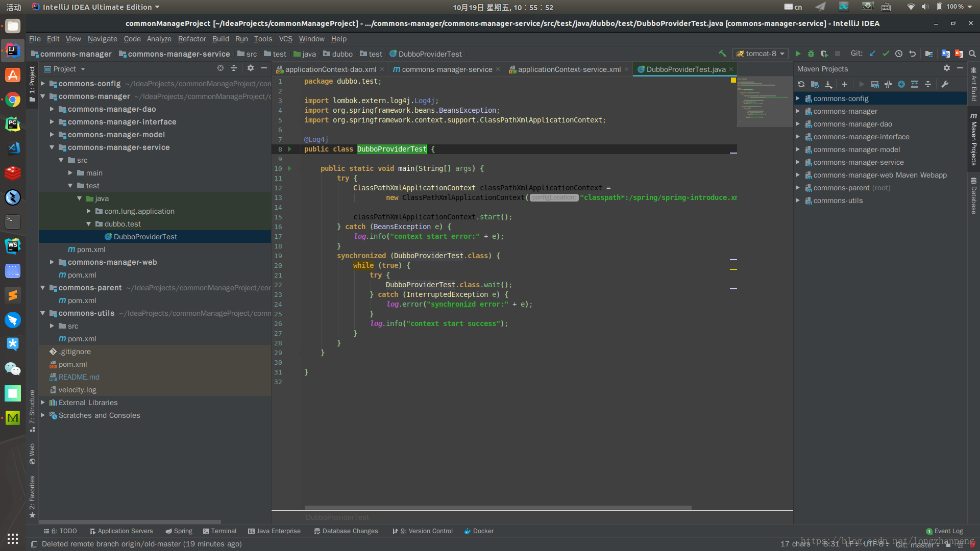Open tomcat-8 run configuration dropdown
Screen dimensions: 980x551
tap(761, 54)
